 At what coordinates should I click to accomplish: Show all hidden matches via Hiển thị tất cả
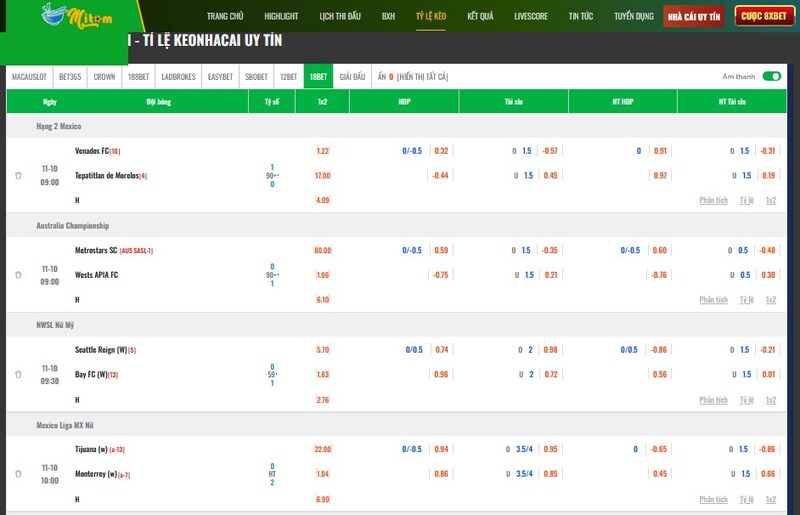422,76
